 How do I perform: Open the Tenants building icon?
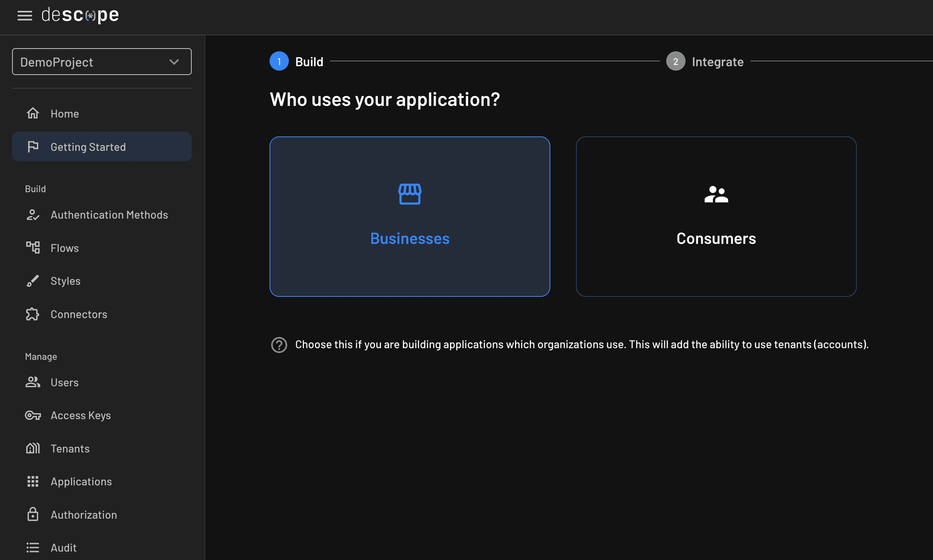pos(33,448)
